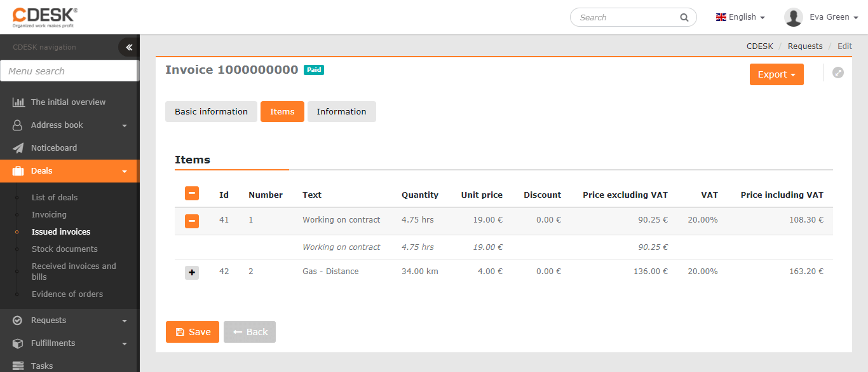The width and height of the screenshot is (868, 372).
Task: Focus the Menu search field
Action: pyautogui.click(x=69, y=71)
